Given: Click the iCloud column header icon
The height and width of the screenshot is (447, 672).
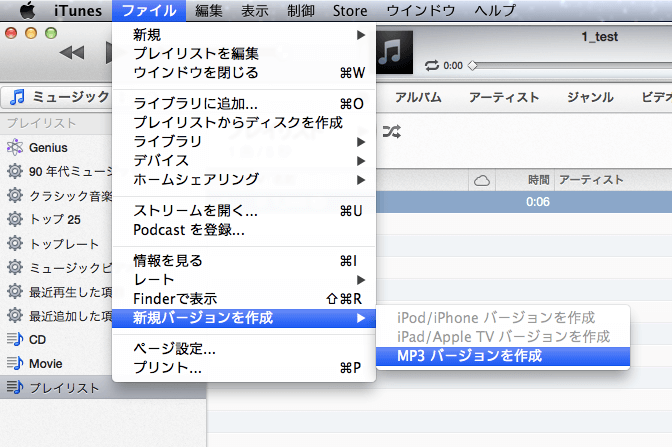Looking at the screenshot, I should [482, 180].
